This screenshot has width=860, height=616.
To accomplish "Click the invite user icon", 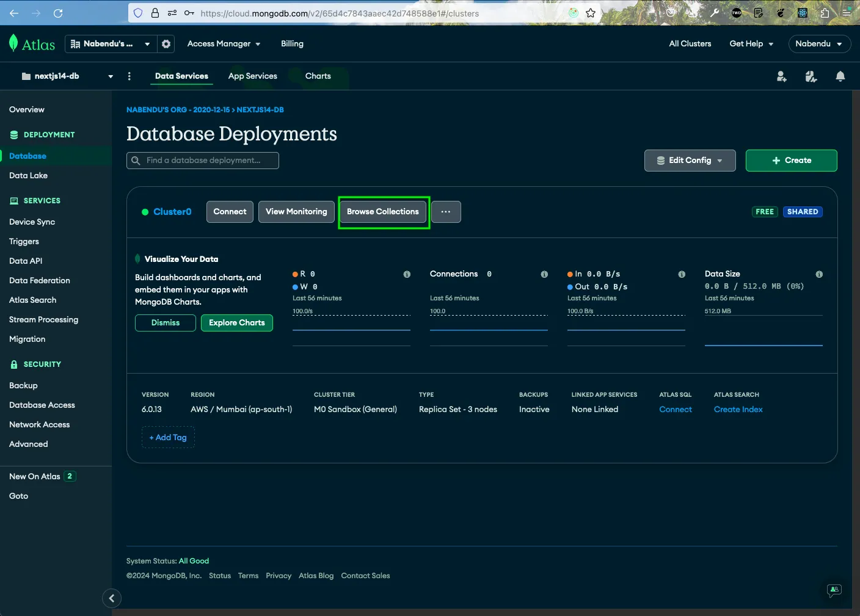I will pos(781,76).
